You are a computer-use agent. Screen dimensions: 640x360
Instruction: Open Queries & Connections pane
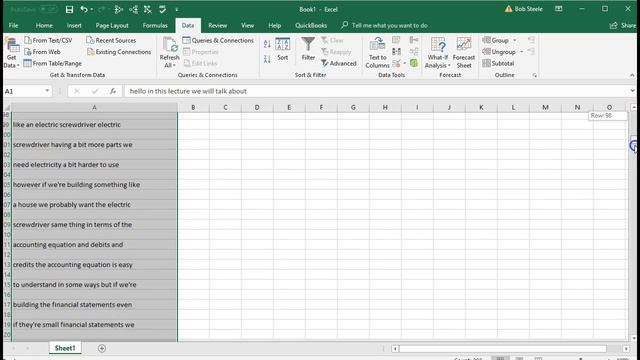click(x=218, y=40)
